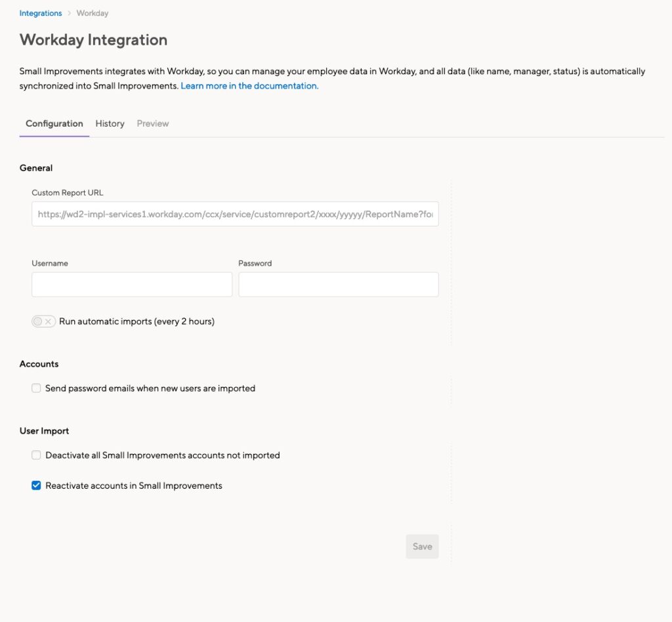Open the Preview tab
672x622 pixels.
pos(153,123)
